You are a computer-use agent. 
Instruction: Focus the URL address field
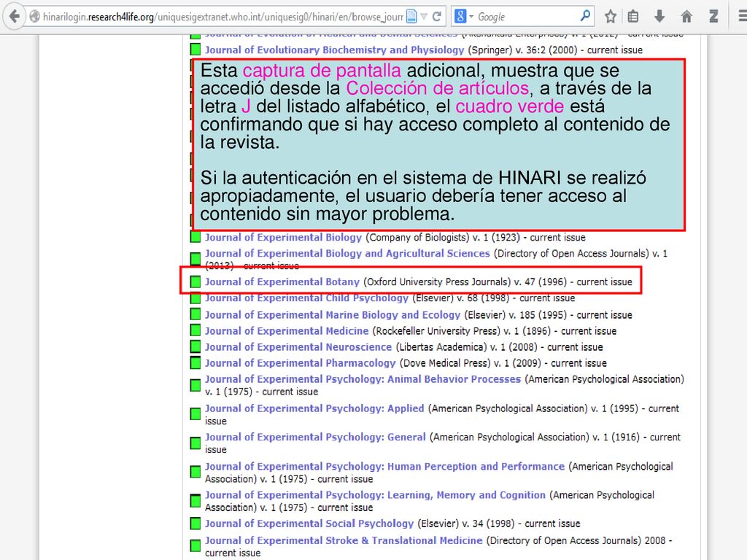pos(223,17)
